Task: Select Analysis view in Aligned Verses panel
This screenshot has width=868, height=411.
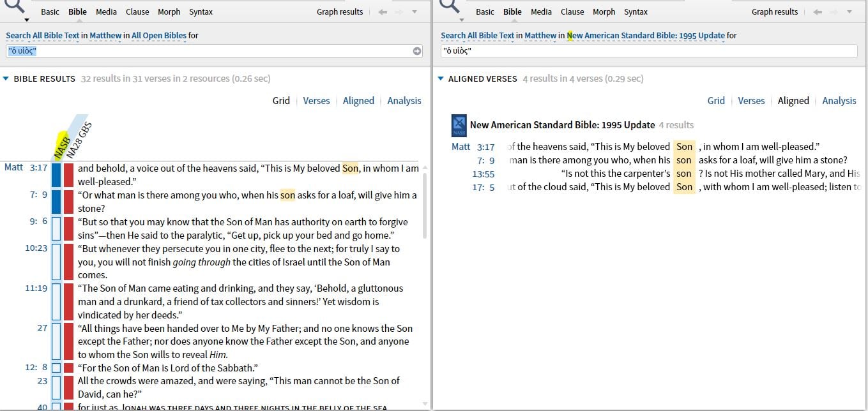Action: point(839,101)
